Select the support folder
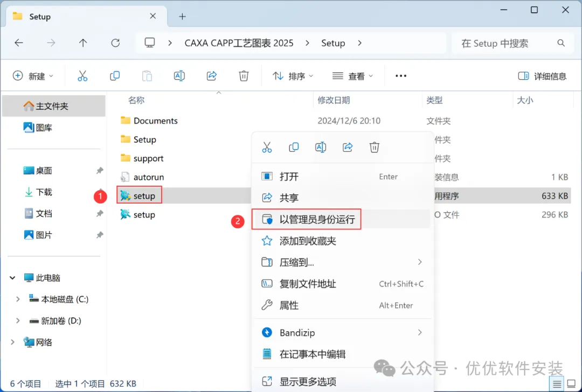Image resolution: width=582 pixels, height=392 pixels. [x=142, y=158]
